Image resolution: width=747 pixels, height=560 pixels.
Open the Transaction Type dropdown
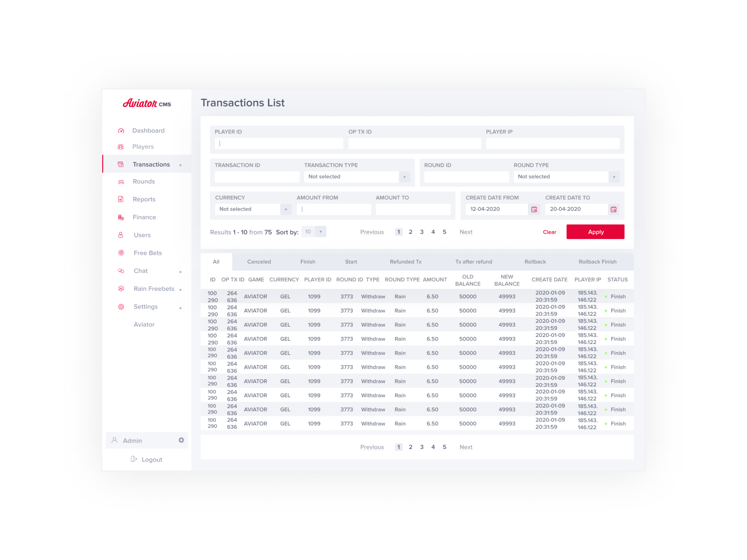(357, 177)
